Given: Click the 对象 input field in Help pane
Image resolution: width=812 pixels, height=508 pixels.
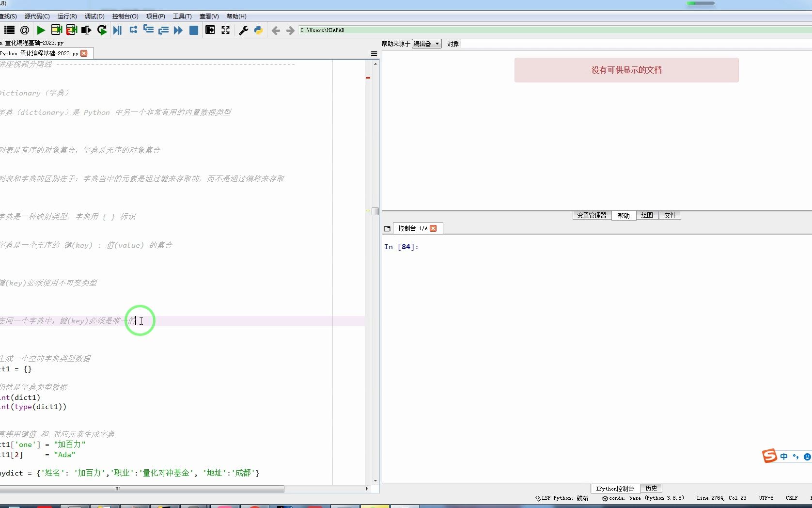Looking at the screenshot, I should coord(636,44).
